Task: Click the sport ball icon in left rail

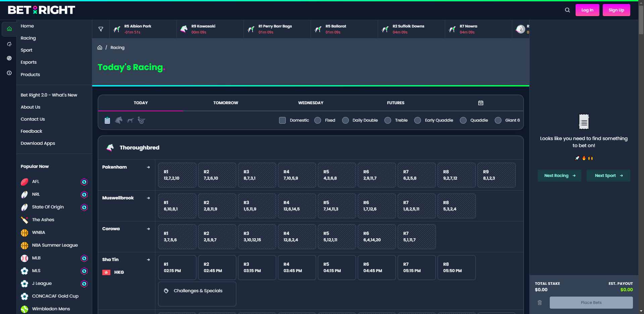Action: click(x=9, y=58)
